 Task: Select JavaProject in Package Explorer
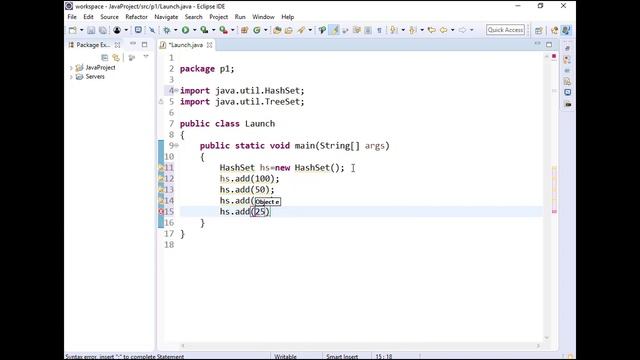100,68
